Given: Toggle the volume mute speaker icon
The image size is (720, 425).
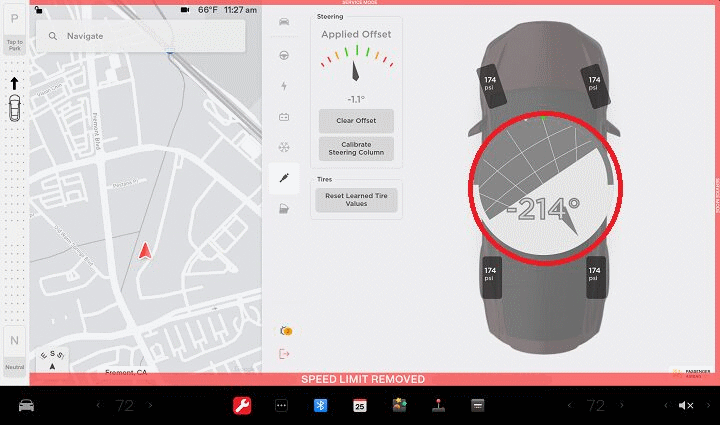Looking at the screenshot, I should pyautogui.click(x=686, y=405).
